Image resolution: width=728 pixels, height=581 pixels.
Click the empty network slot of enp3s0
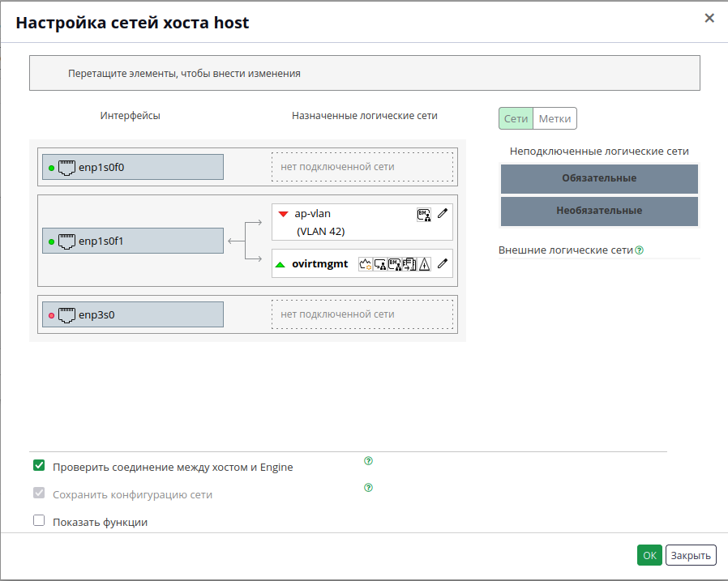(x=362, y=314)
